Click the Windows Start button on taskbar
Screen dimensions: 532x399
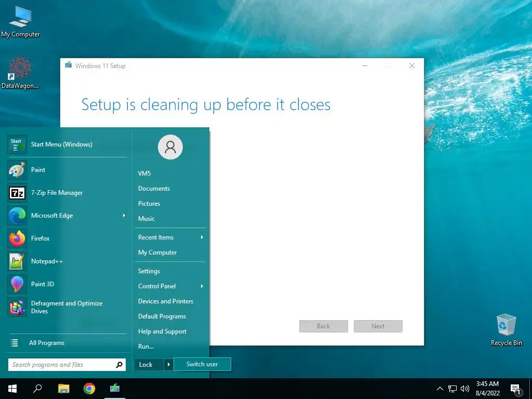click(12, 389)
